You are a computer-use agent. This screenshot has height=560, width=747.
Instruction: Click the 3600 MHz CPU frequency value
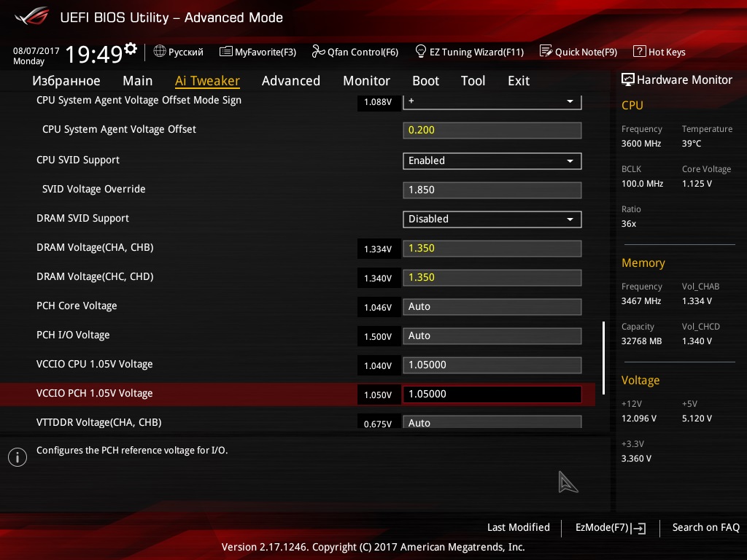pyautogui.click(x=641, y=144)
